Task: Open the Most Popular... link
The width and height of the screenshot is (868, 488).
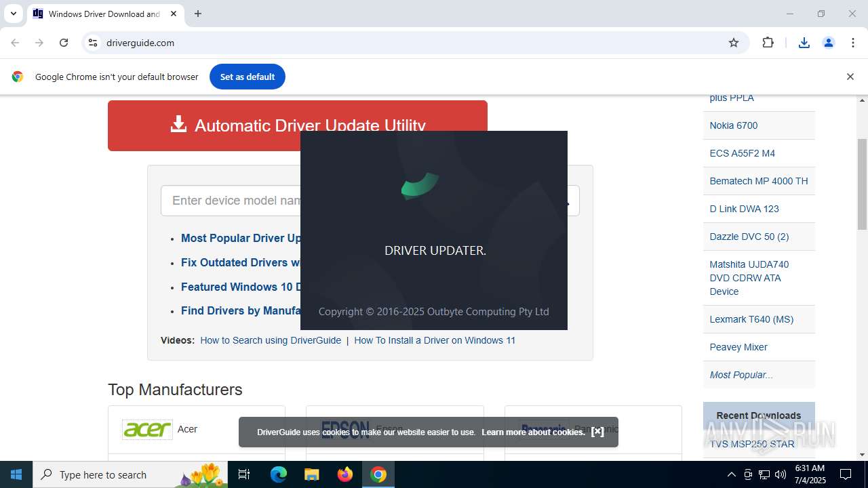Action: click(x=741, y=375)
